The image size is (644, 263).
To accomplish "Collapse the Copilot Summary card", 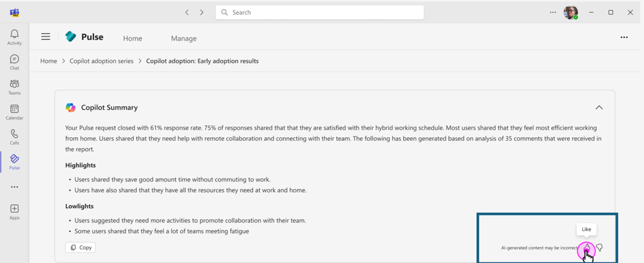I will (598, 107).
